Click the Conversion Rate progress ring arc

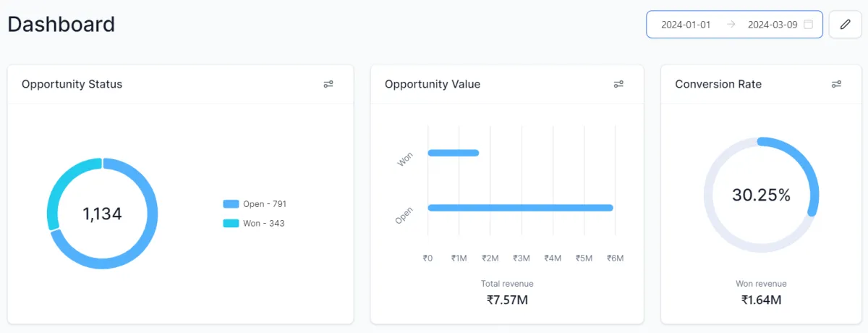pyautogui.click(x=812, y=174)
